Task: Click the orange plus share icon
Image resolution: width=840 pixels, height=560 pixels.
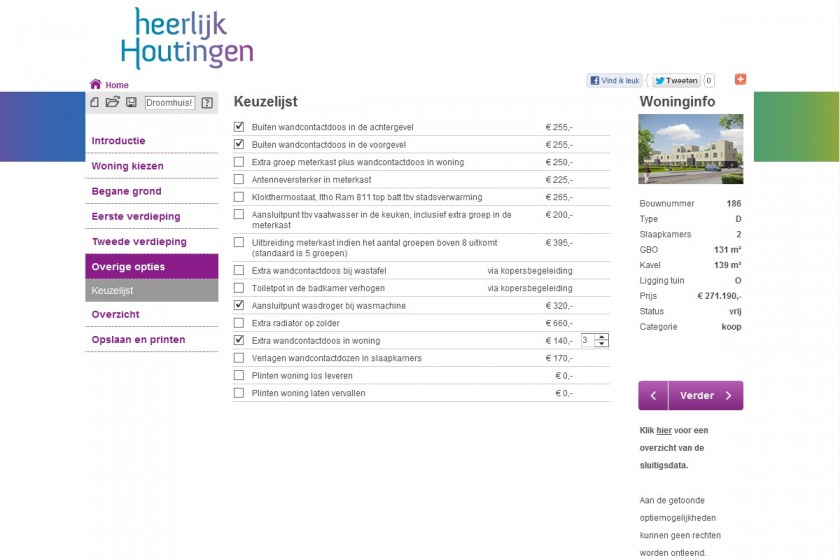Action: click(x=740, y=79)
